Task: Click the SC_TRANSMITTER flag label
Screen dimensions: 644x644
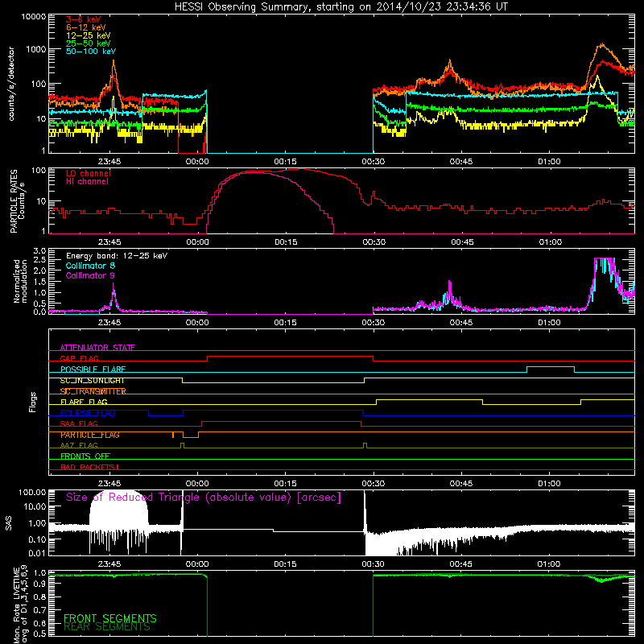Action: [x=93, y=391]
